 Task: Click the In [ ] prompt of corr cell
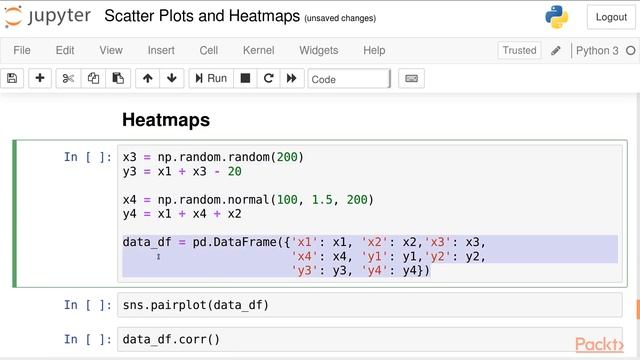(87, 339)
